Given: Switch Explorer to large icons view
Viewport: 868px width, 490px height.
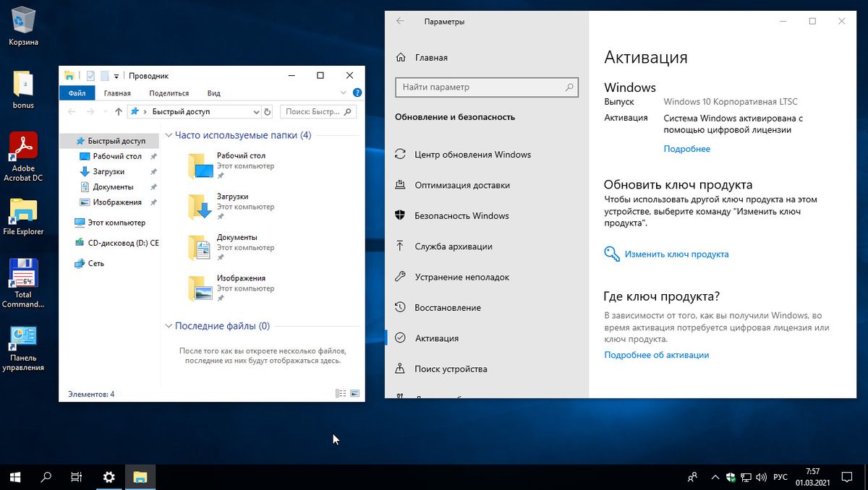Looking at the screenshot, I should point(354,394).
